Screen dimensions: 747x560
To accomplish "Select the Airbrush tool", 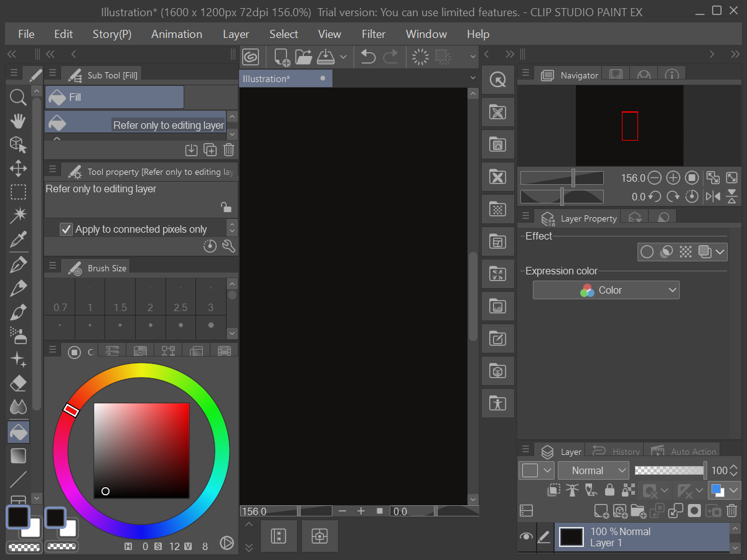I will coord(18,335).
